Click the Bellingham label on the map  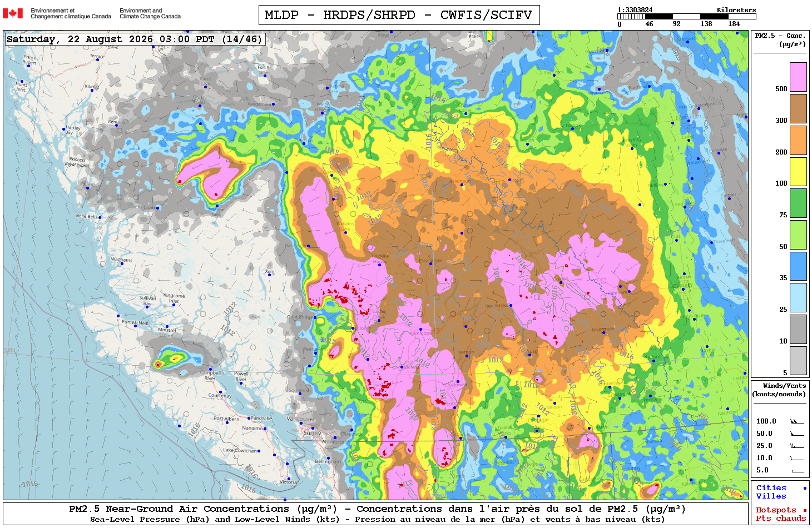coord(328,461)
